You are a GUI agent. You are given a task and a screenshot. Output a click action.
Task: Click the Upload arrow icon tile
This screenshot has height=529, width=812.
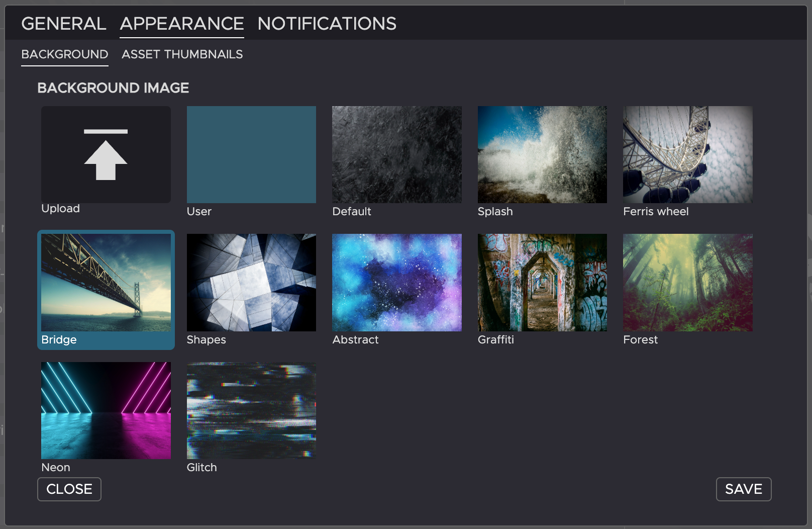[x=106, y=154]
